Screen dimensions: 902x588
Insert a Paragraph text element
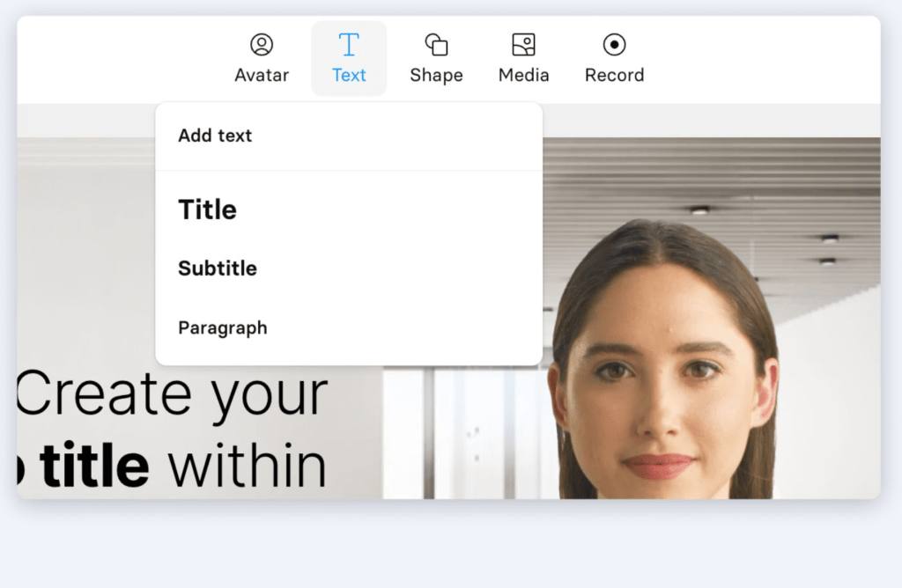(223, 328)
